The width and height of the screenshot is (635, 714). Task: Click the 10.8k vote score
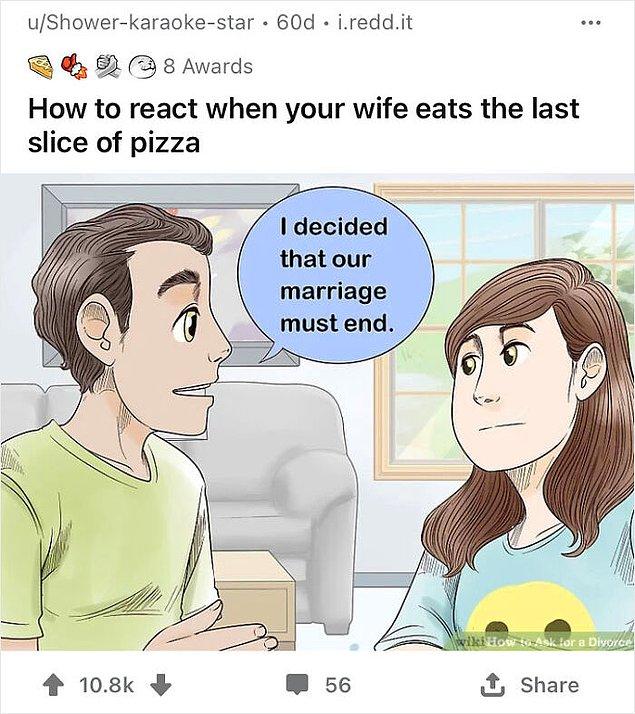click(107, 685)
